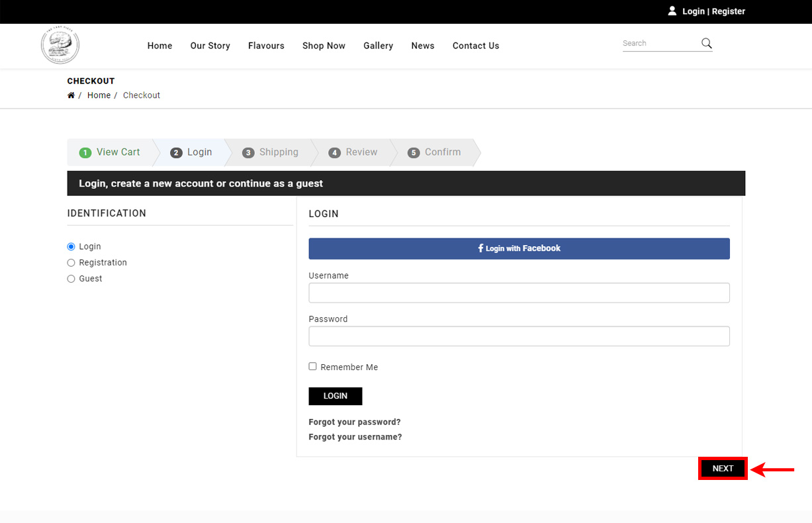Click the Home breadcrumb link

99,95
